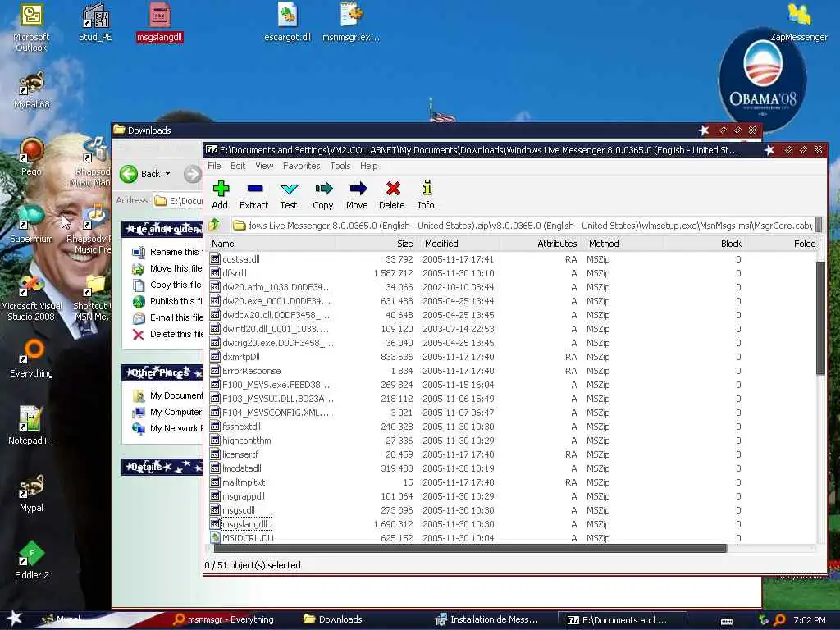Switch to Downloads taskbar button
Image resolution: width=840 pixels, height=630 pixels.
point(333,619)
